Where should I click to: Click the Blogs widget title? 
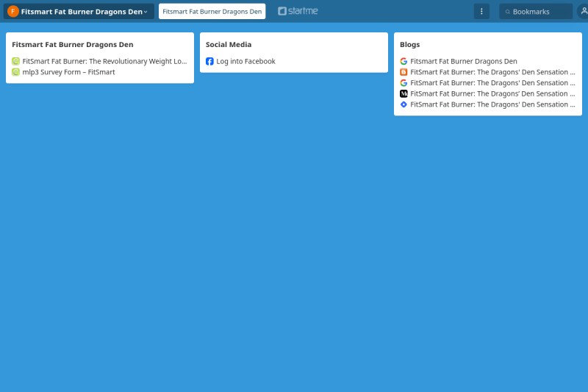click(x=409, y=44)
